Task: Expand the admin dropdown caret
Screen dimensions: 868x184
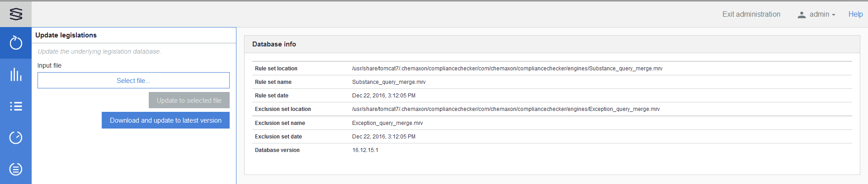Action: [x=834, y=15]
